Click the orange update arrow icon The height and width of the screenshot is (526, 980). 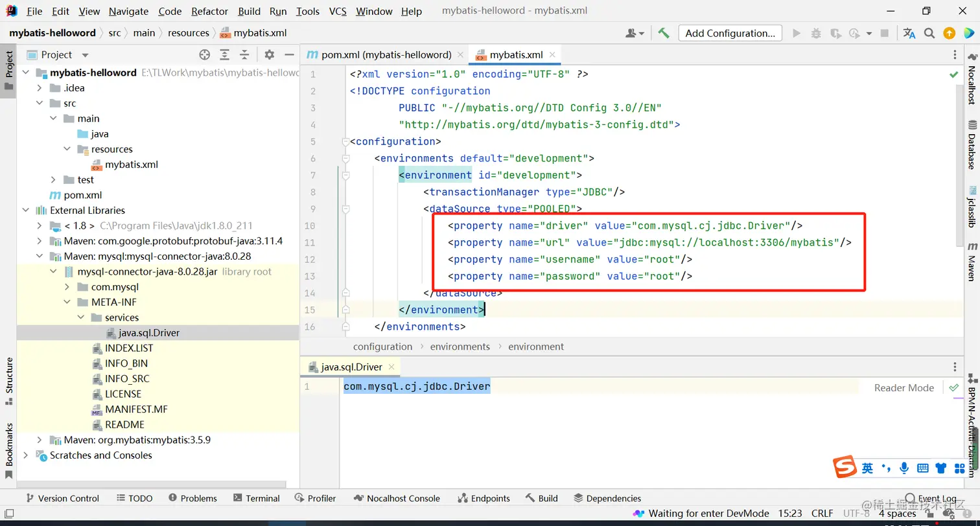[x=949, y=33]
